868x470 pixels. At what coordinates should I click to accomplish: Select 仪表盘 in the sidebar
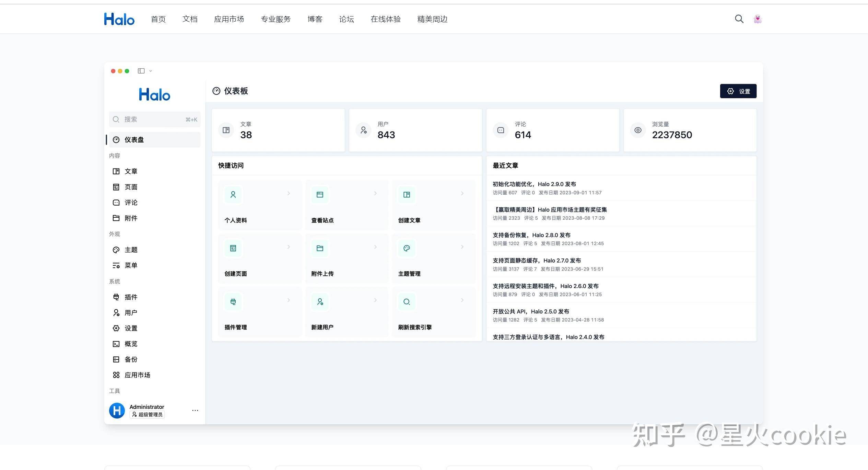click(x=155, y=140)
